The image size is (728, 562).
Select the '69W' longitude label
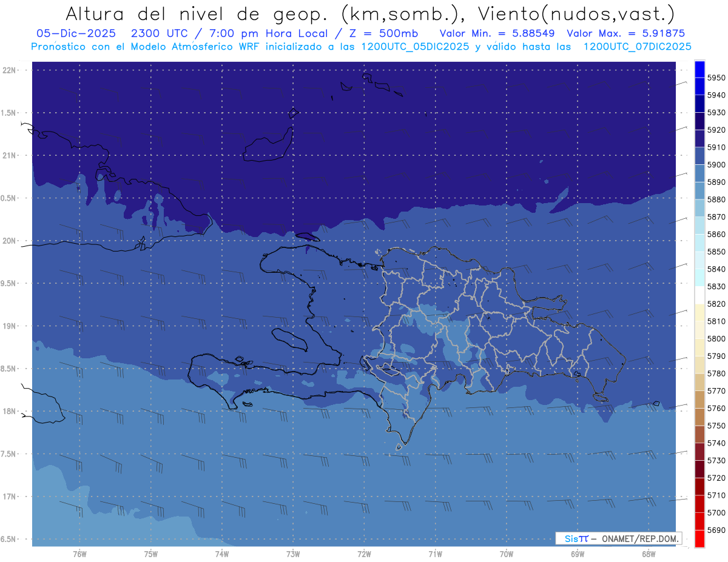[578, 554]
